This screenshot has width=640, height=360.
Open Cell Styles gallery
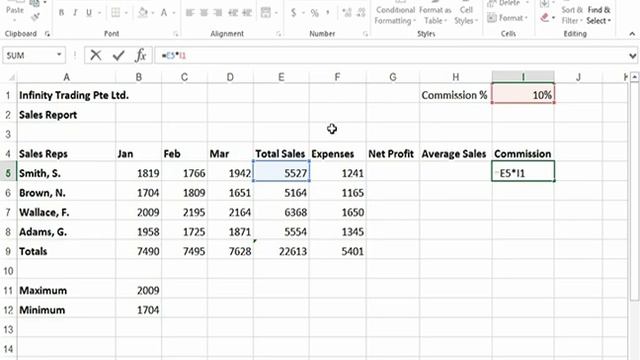(x=466, y=15)
